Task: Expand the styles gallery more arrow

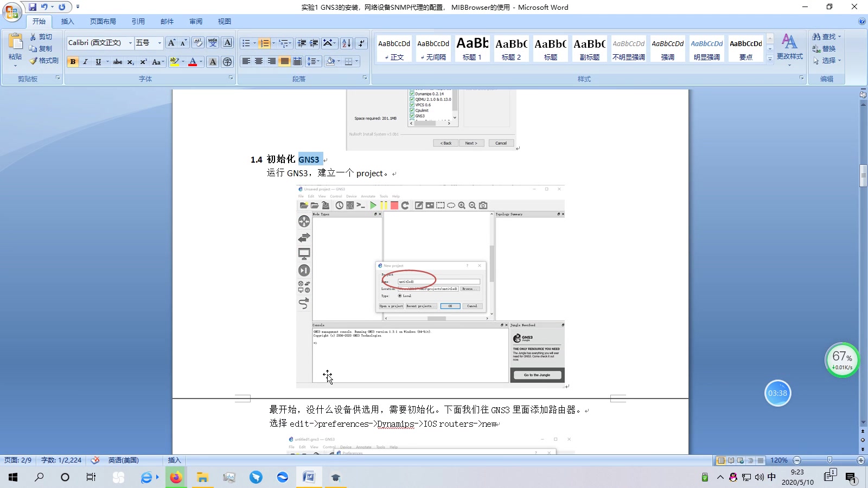Action: pos(770,59)
